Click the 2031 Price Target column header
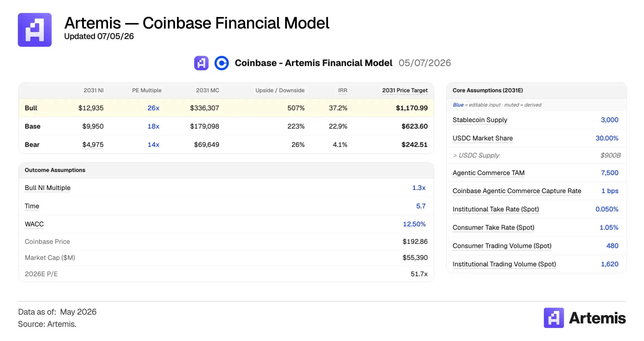The height and width of the screenshot is (341, 644). click(x=405, y=90)
